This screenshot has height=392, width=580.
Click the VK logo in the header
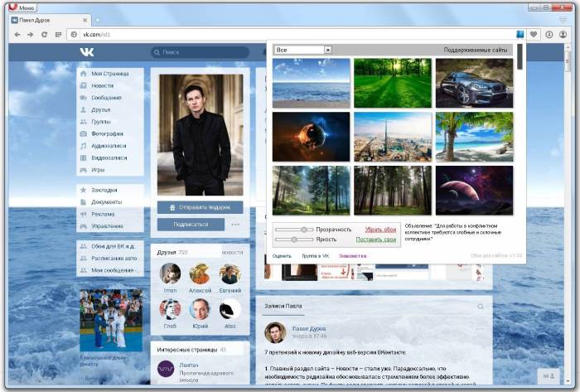(x=87, y=52)
